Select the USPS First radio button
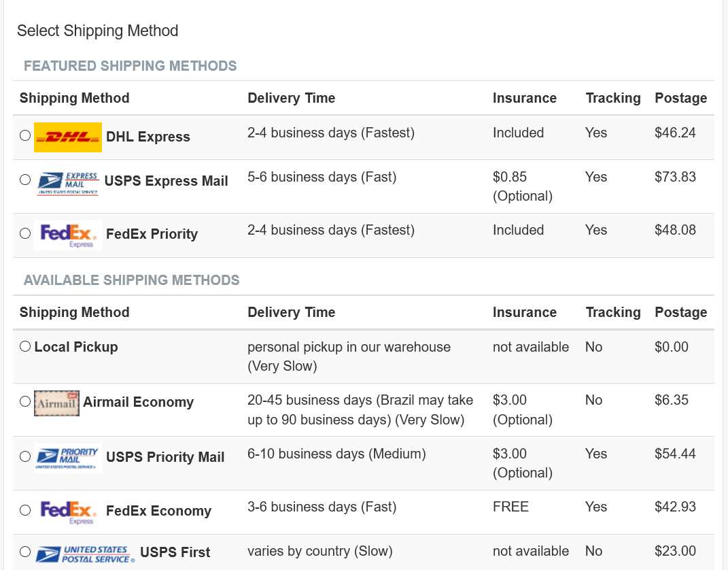Viewport: 728px width, 570px height. 25,552
